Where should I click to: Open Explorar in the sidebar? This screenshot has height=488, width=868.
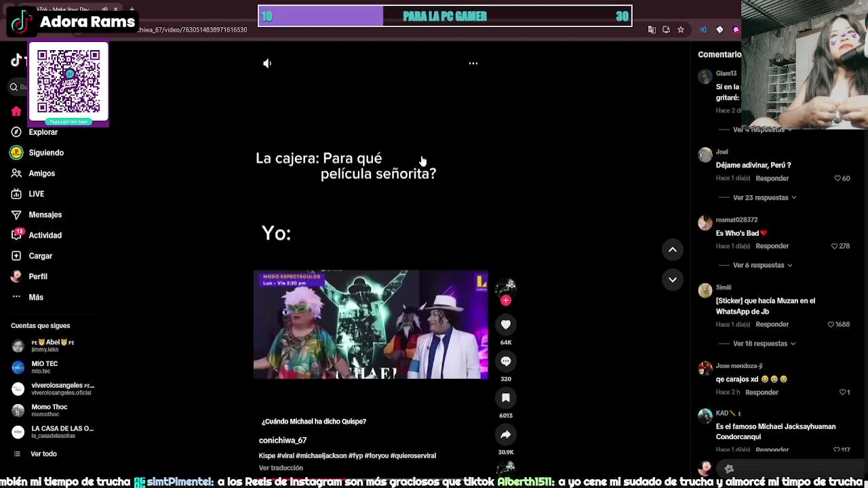[43, 132]
